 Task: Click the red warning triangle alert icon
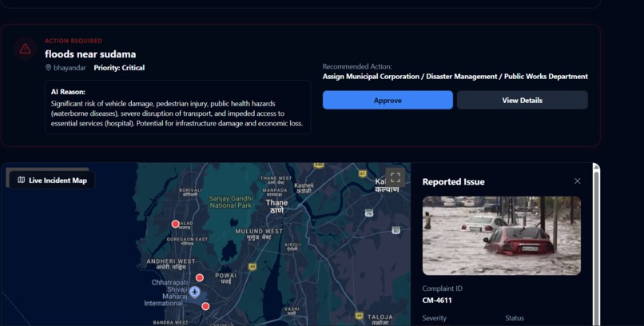point(25,49)
